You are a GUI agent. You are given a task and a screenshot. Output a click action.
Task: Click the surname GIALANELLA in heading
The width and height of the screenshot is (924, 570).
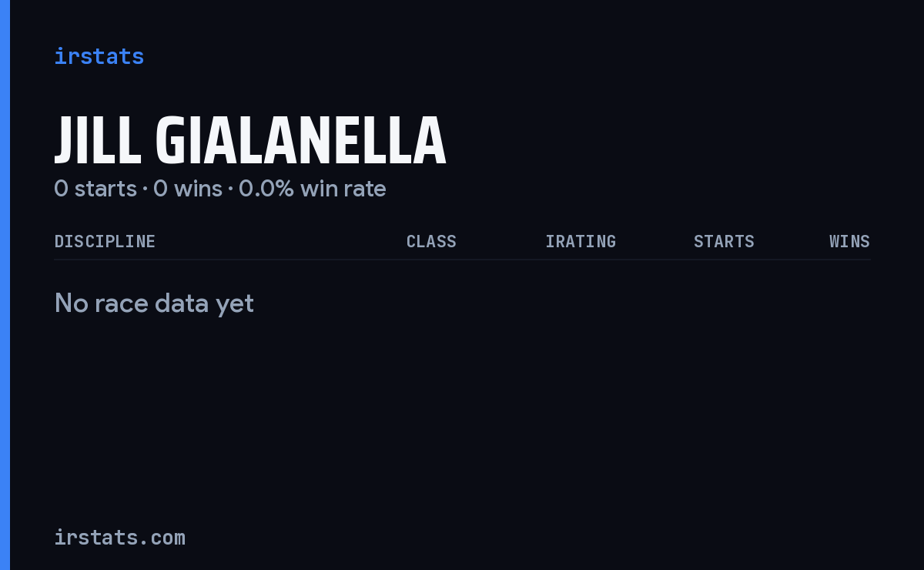[x=301, y=141]
